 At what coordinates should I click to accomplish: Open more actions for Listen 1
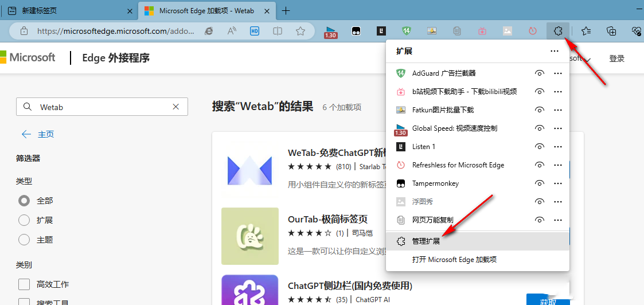pos(558,147)
